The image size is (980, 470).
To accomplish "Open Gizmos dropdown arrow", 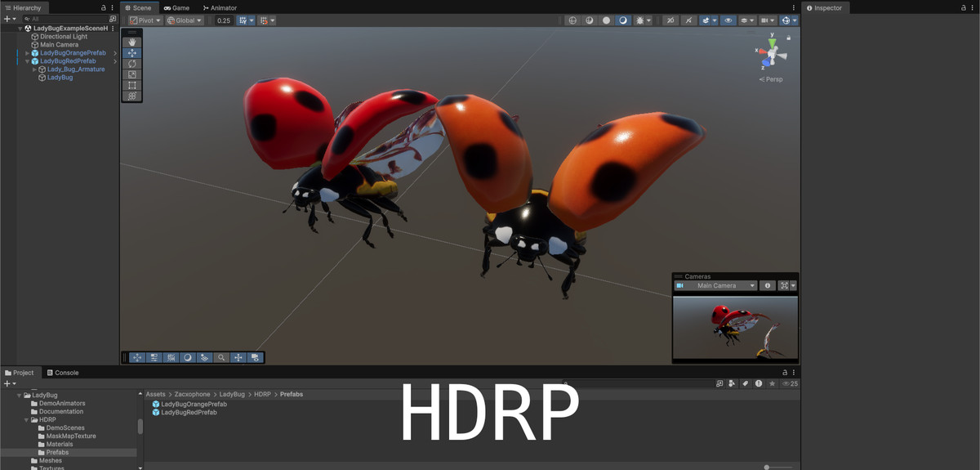I will 795,20.
